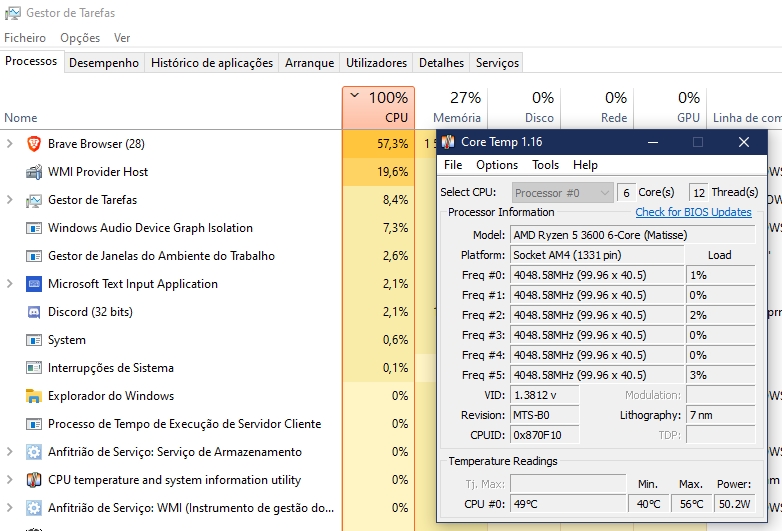Click the Min temperature value 40°C
This screenshot has width=782, height=531.
648,504
